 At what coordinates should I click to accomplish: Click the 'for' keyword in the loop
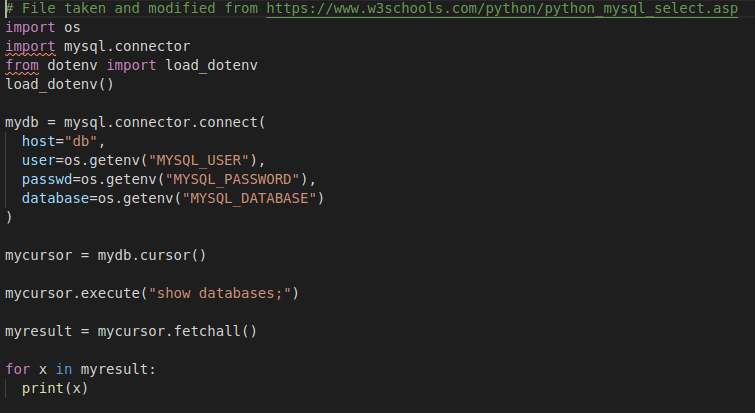coord(18,369)
